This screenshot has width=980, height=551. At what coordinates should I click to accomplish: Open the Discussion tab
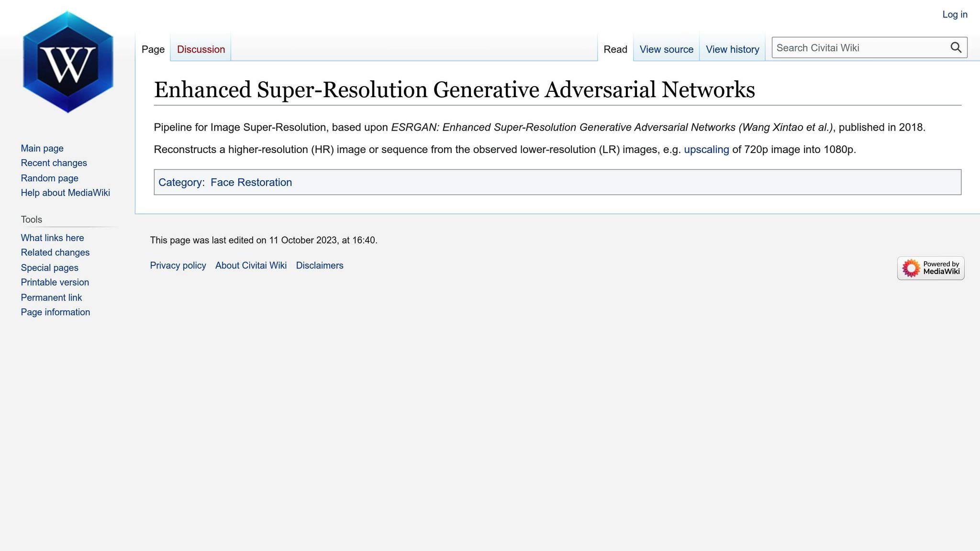(x=200, y=49)
